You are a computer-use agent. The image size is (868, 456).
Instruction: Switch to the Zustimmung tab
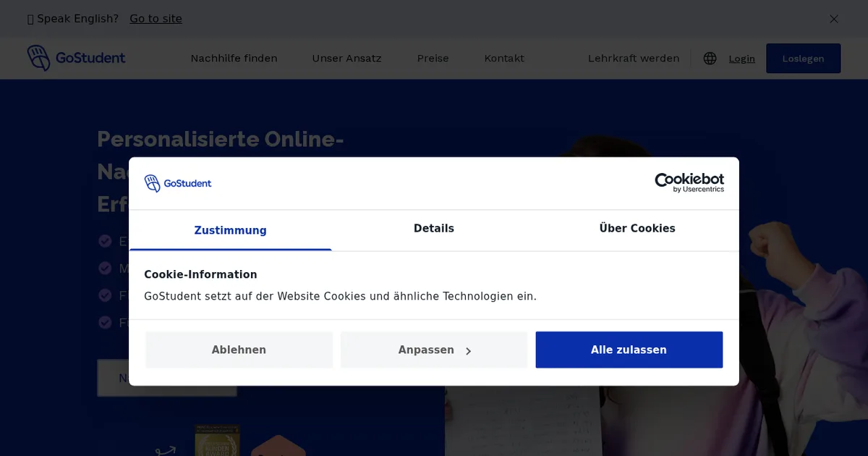[230, 230]
